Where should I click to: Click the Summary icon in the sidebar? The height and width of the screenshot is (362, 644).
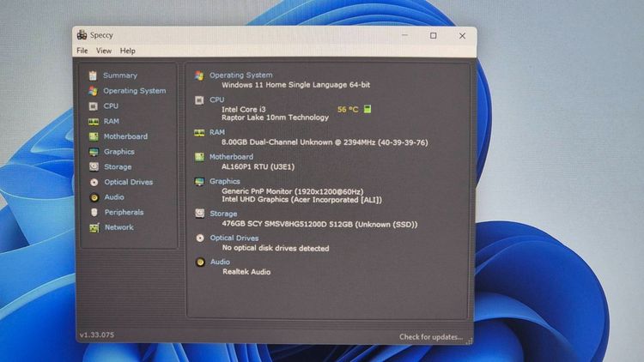(x=93, y=75)
